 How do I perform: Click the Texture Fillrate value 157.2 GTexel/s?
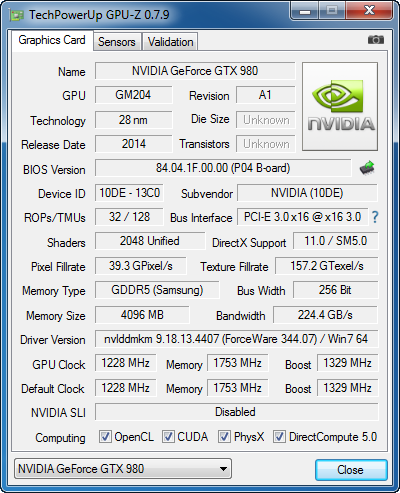pyautogui.click(x=327, y=266)
